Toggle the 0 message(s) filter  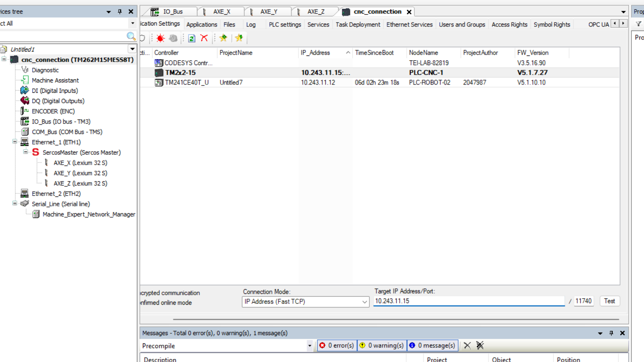[432, 346]
